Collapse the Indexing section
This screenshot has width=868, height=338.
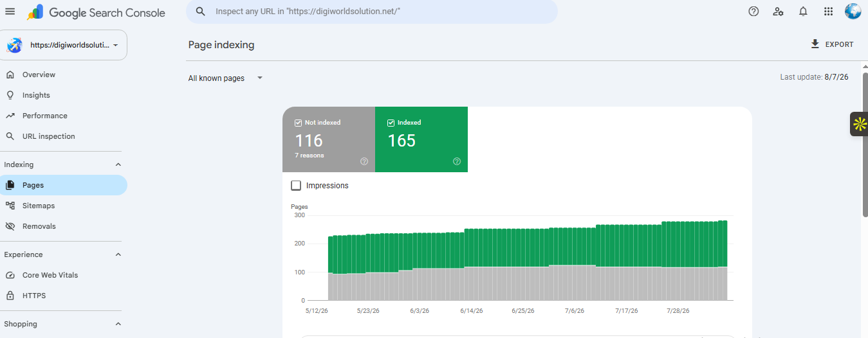(x=118, y=165)
